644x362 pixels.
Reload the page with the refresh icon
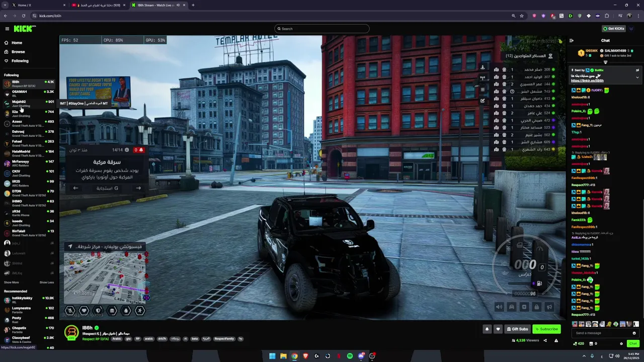(x=23, y=16)
